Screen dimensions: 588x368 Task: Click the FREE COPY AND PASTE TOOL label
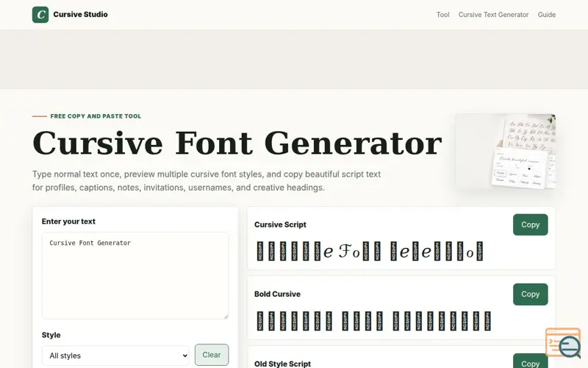tap(96, 116)
